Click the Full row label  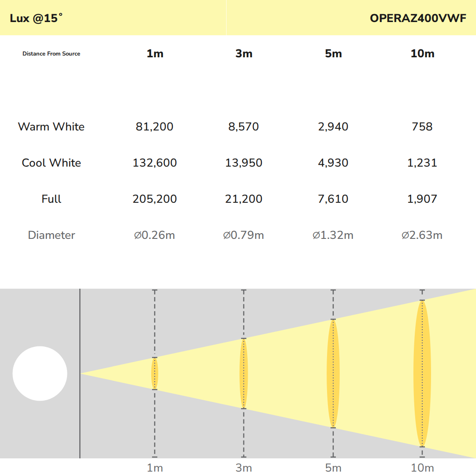pos(51,199)
